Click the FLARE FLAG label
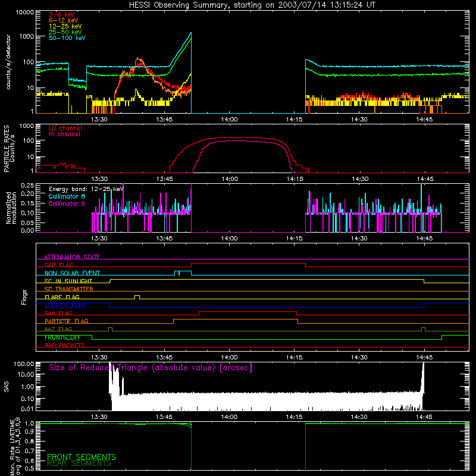476x476 pixels. point(62,297)
